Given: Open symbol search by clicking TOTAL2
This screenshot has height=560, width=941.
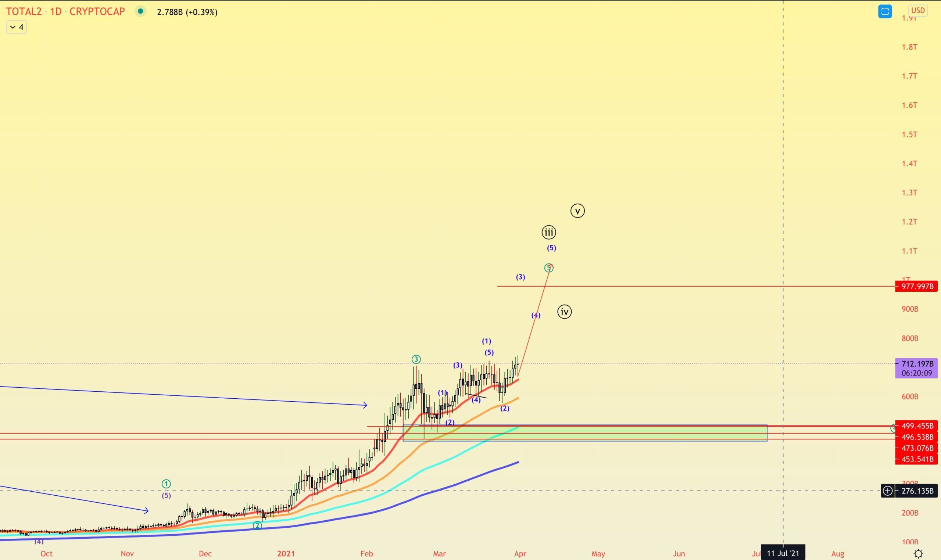Looking at the screenshot, I should tap(24, 11).
